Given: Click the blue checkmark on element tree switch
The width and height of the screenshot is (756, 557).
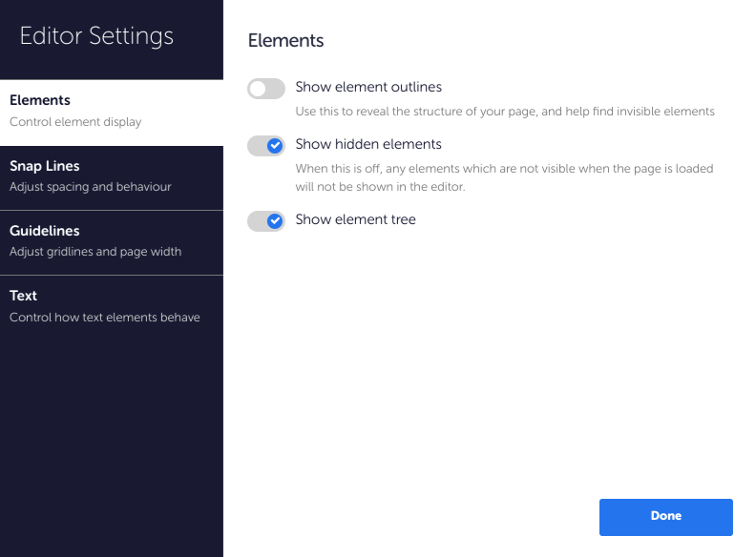Looking at the screenshot, I should point(275,221).
